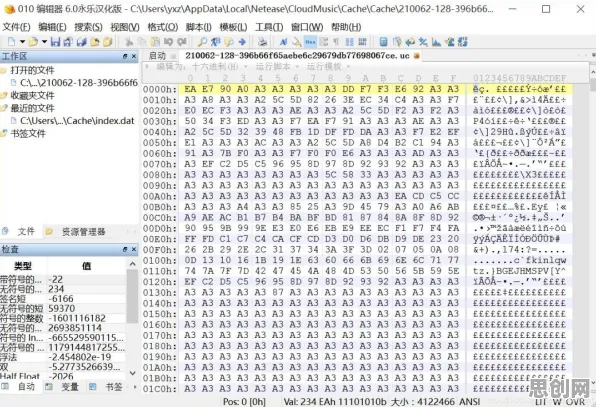This screenshot has height=407, width=596.
Task: Click the base converter 10-16 icon
Action: coord(463,42)
